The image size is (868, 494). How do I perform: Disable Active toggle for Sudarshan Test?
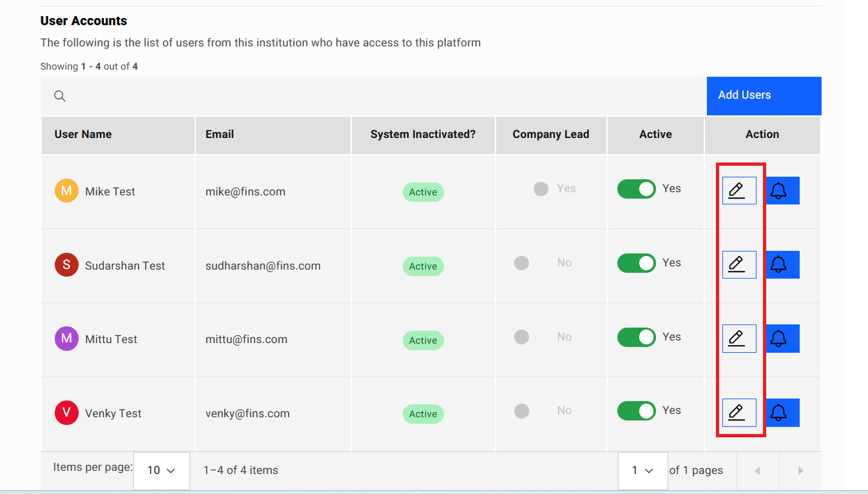(636, 263)
